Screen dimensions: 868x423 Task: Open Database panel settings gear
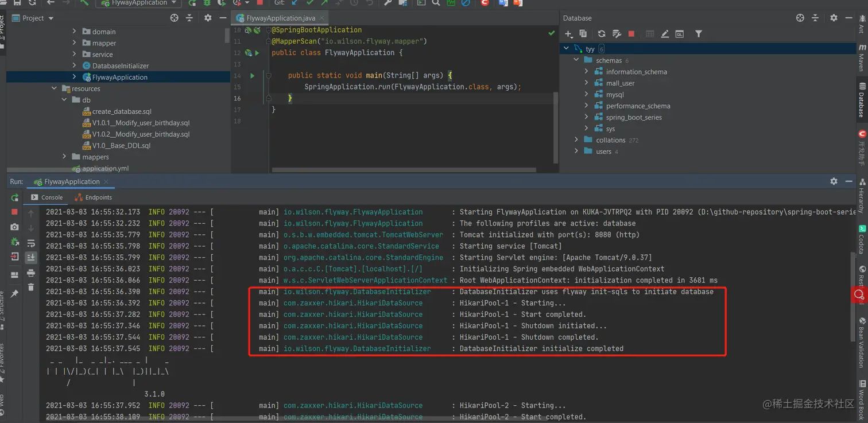click(x=834, y=18)
